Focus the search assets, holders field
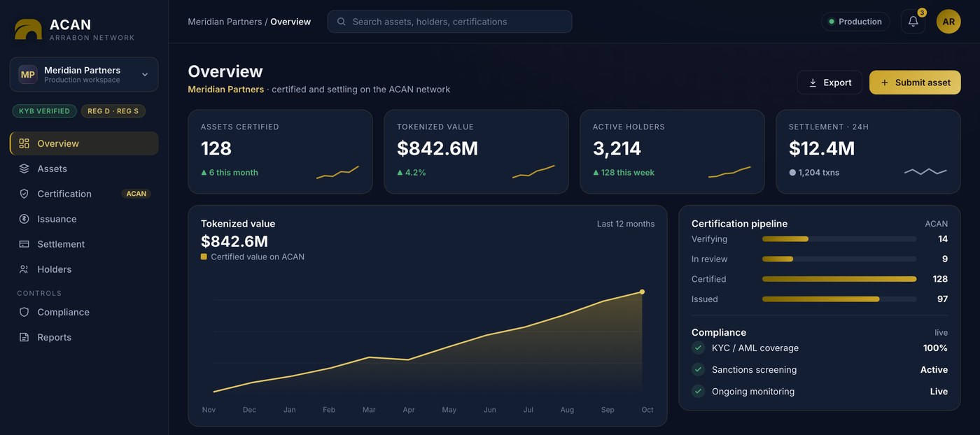 [450, 22]
